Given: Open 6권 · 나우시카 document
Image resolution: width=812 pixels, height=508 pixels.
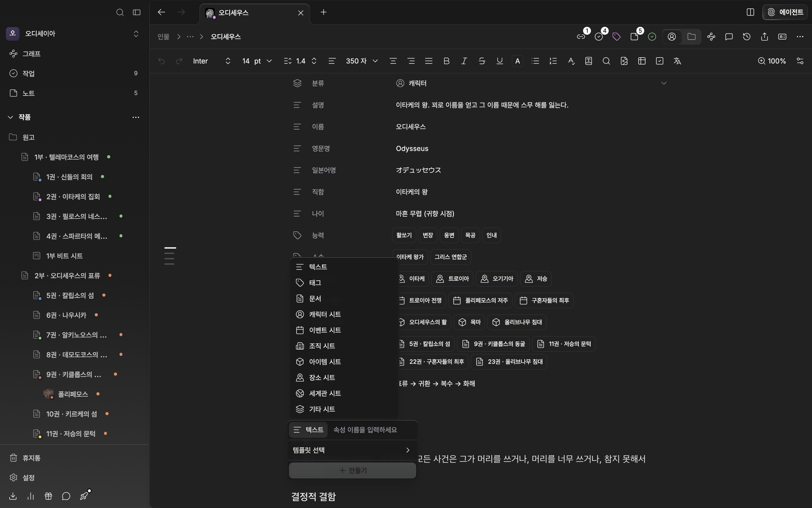Looking at the screenshot, I should [66, 315].
